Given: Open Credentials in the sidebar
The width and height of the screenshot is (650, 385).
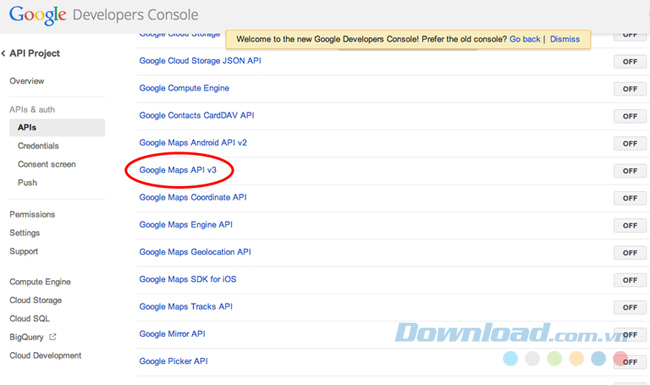Looking at the screenshot, I should coord(38,146).
